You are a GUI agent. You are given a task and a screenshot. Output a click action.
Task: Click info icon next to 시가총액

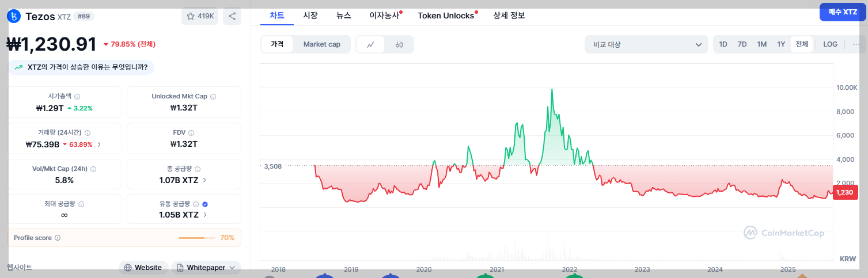[77, 97]
